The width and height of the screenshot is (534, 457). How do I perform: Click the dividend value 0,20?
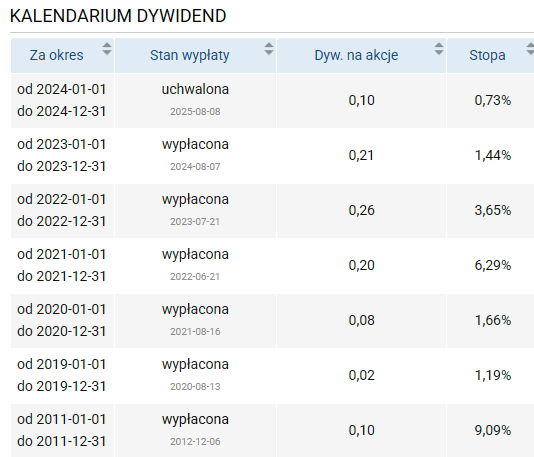tap(361, 265)
